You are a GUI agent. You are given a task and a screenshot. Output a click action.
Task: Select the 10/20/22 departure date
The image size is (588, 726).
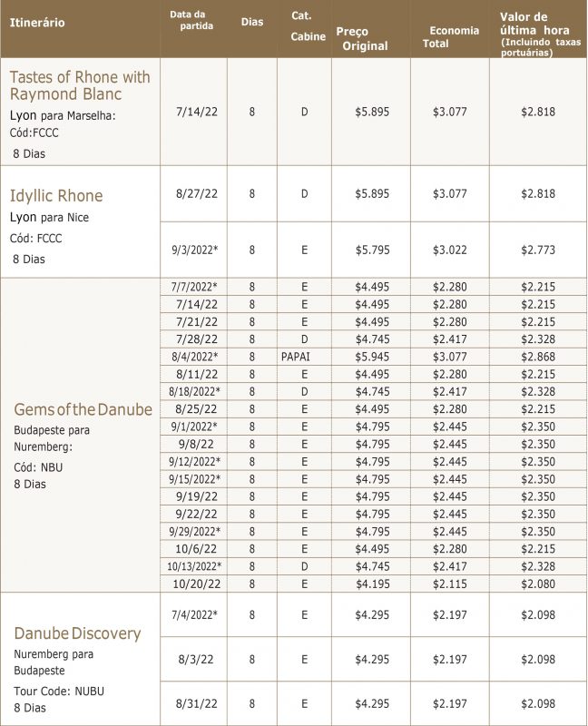click(197, 583)
